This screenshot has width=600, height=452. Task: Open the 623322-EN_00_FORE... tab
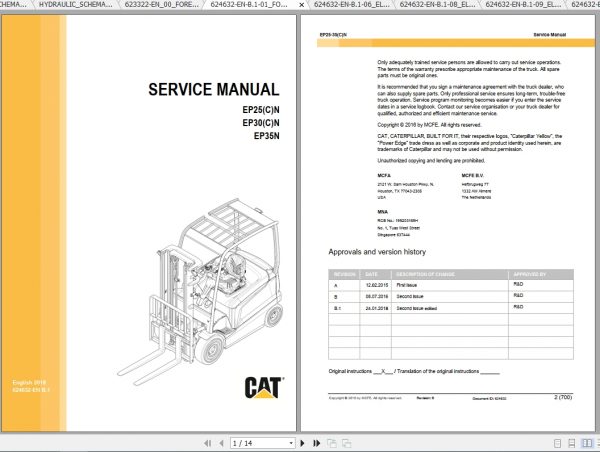pyautogui.click(x=161, y=5)
